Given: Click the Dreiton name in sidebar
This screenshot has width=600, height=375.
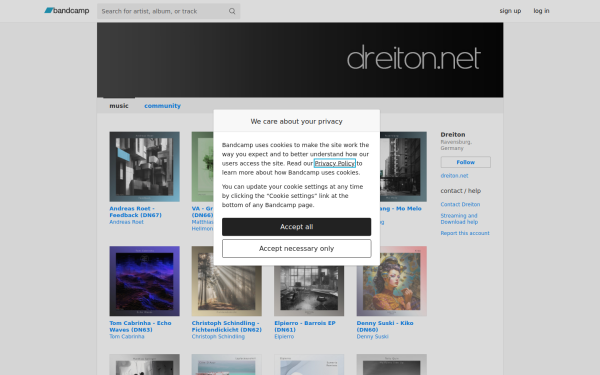Looking at the screenshot, I should pyautogui.click(x=453, y=135).
